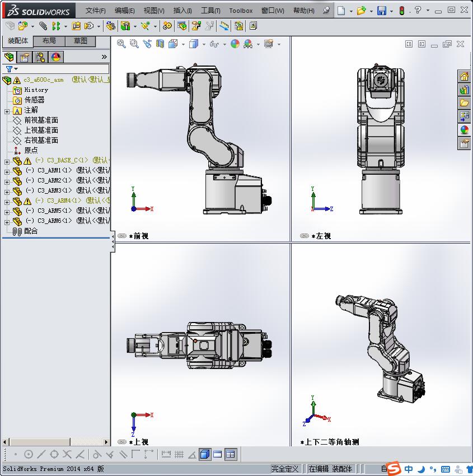
Task: Click the Edit Appearance color ball icon
Action: (x=235, y=44)
